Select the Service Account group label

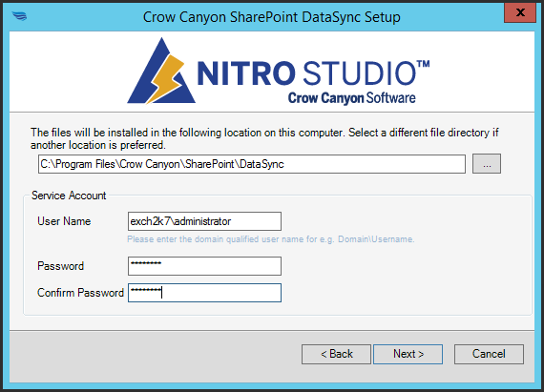point(69,196)
